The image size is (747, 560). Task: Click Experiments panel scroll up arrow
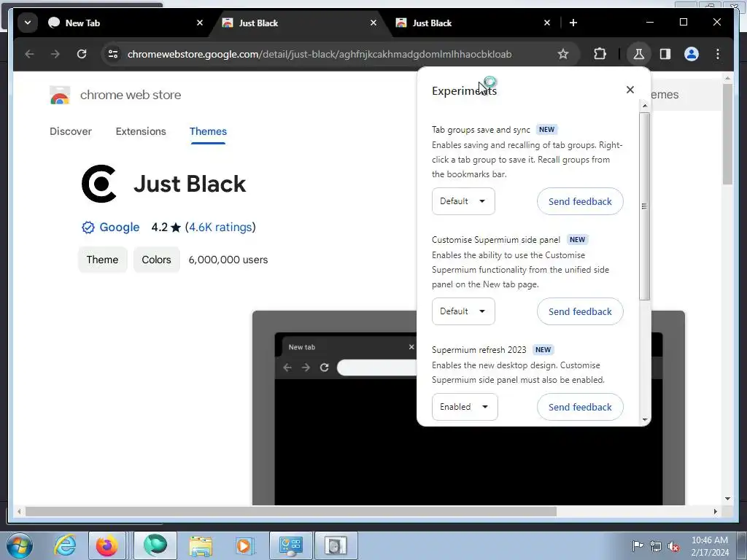645,106
